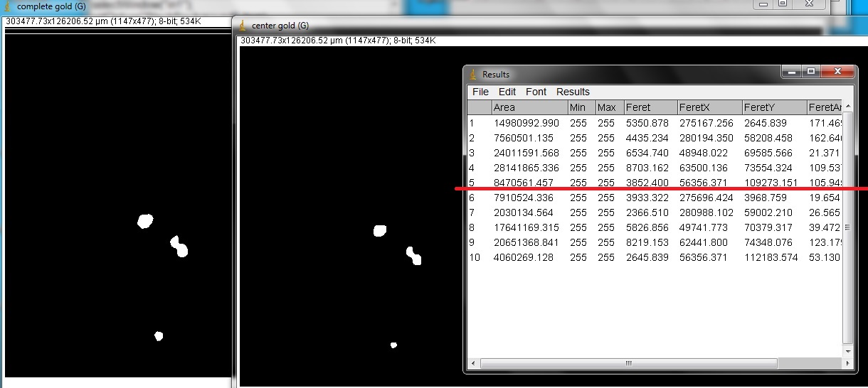The height and width of the screenshot is (388, 868).
Task: Click the horizontal scrollbar thumb in Results
Action: (628, 363)
